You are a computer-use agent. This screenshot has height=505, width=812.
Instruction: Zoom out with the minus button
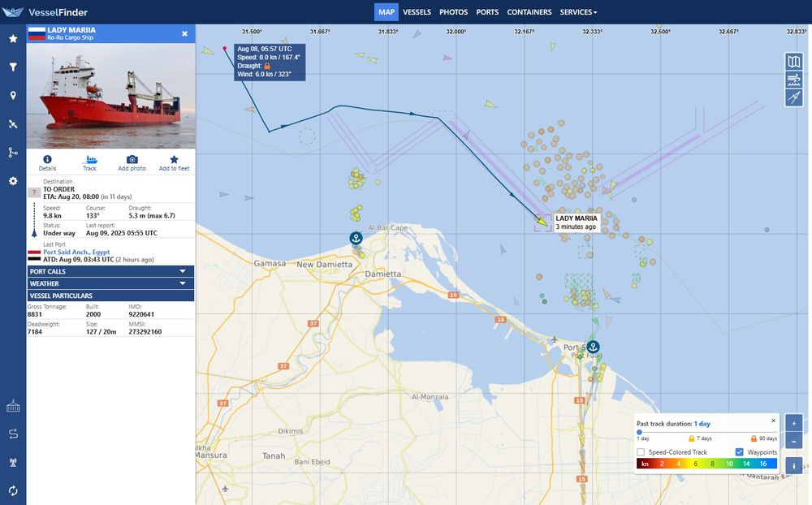tap(794, 441)
